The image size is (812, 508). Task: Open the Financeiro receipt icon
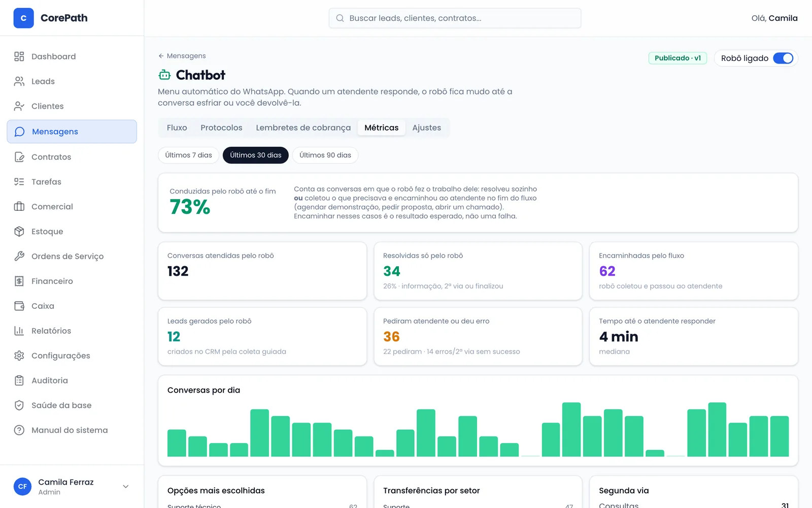(x=19, y=281)
